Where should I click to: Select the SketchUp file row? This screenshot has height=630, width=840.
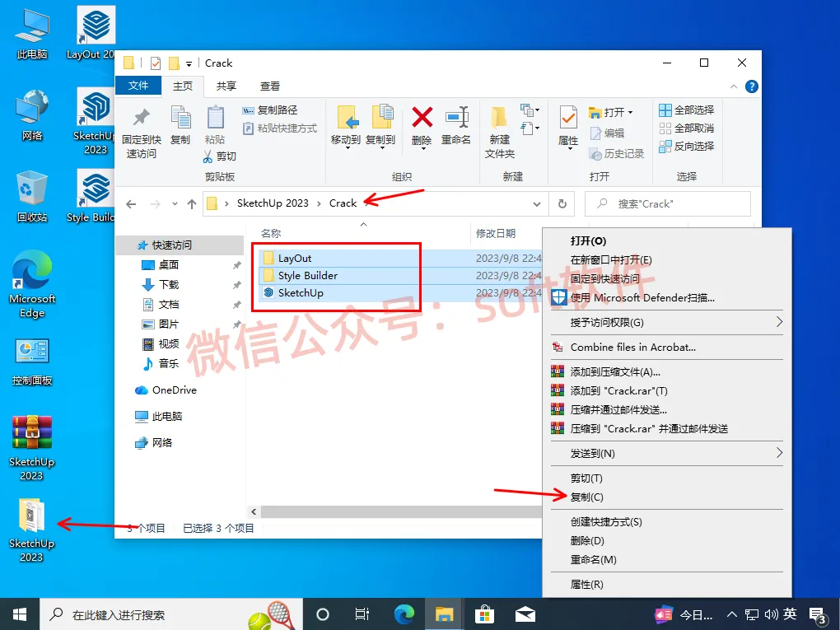point(401,293)
